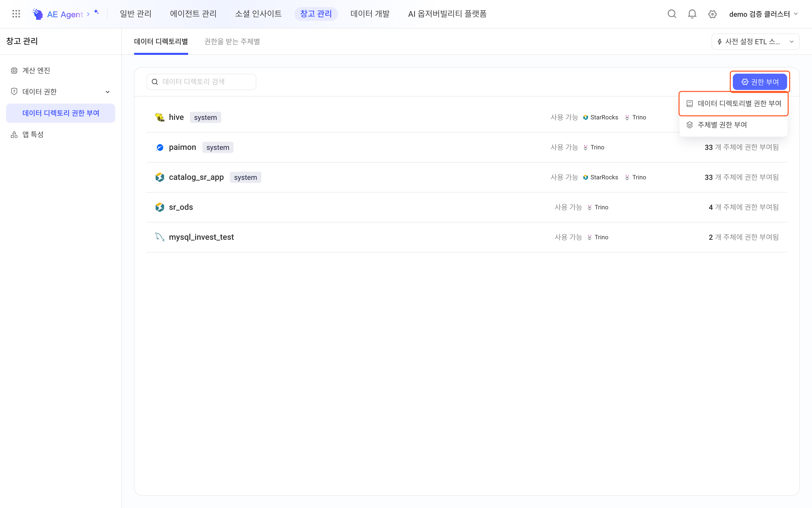Open the catalog_sr_app name
The image size is (812, 508).
point(196,177)
